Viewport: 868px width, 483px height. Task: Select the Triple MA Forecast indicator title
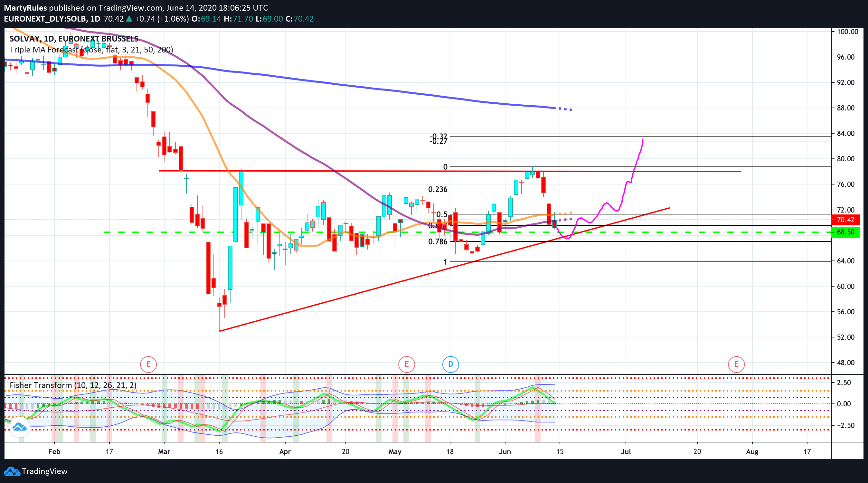click(91, 50)
